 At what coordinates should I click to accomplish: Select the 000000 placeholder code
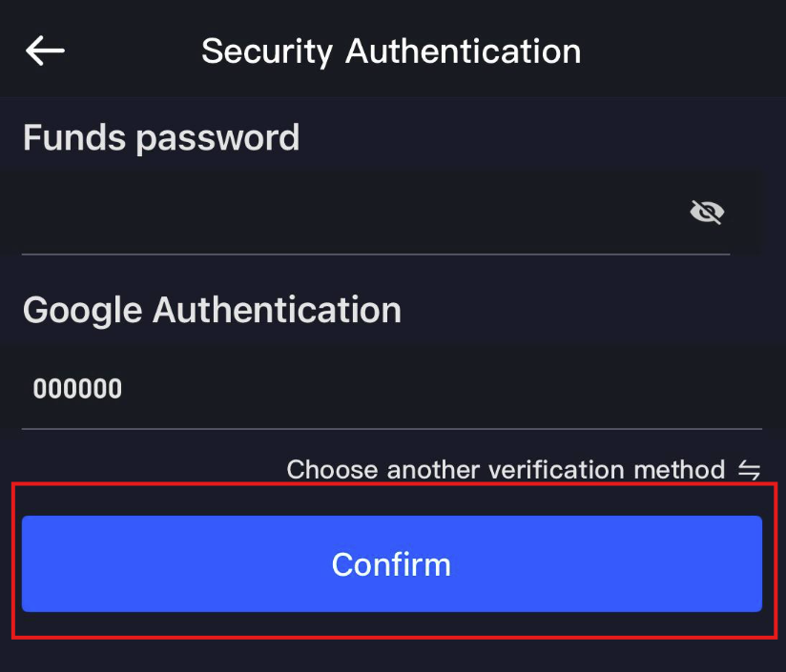click(x=77, y=389)
